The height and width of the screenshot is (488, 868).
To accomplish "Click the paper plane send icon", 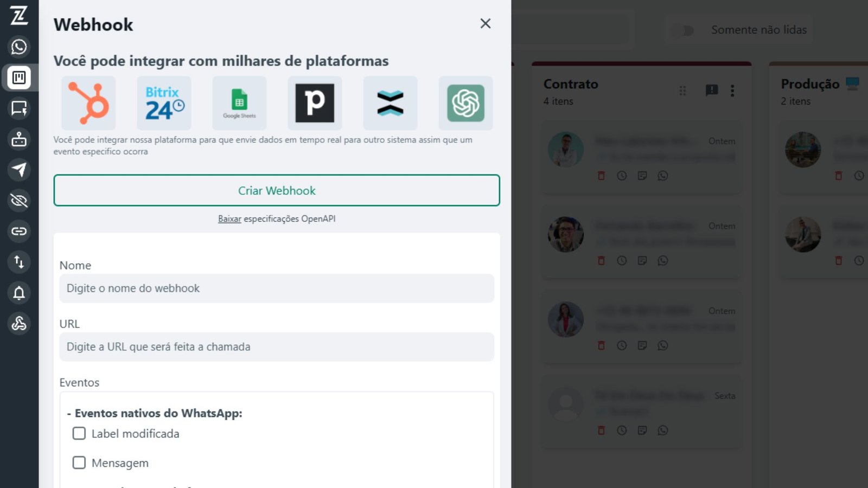I will tap(19, 170).
